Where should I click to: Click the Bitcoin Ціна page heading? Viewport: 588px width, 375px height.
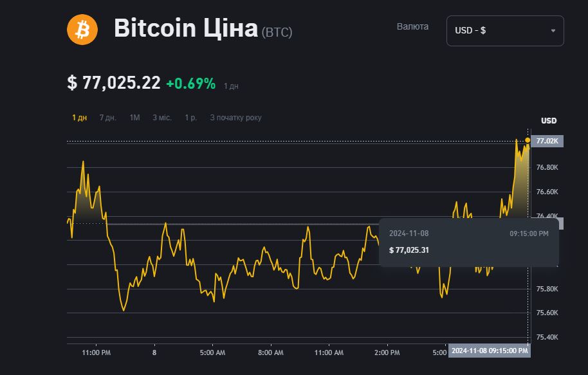click(x=187, y=28)
